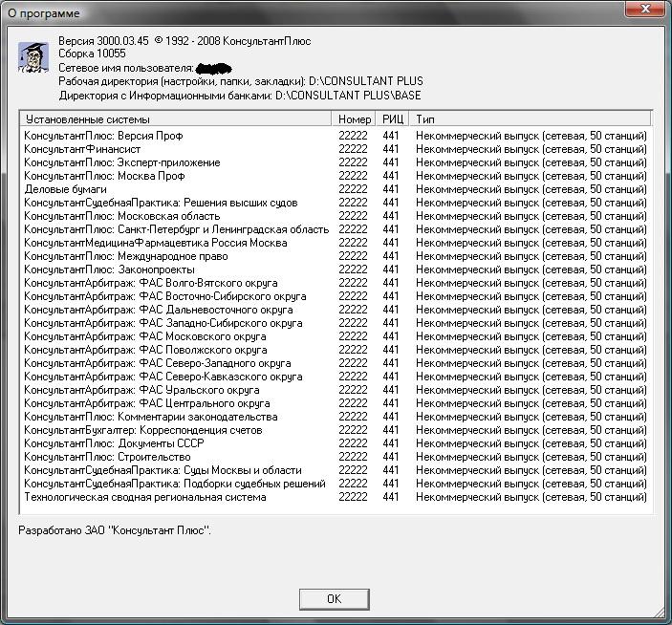Select ФАС Восточно-Сибирского округа row

point(336,296)
